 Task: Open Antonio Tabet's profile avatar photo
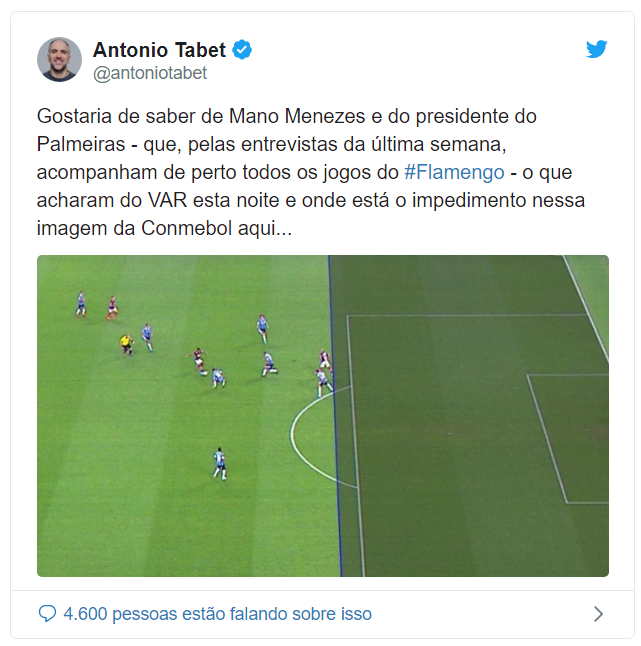(x=59, y=60)
